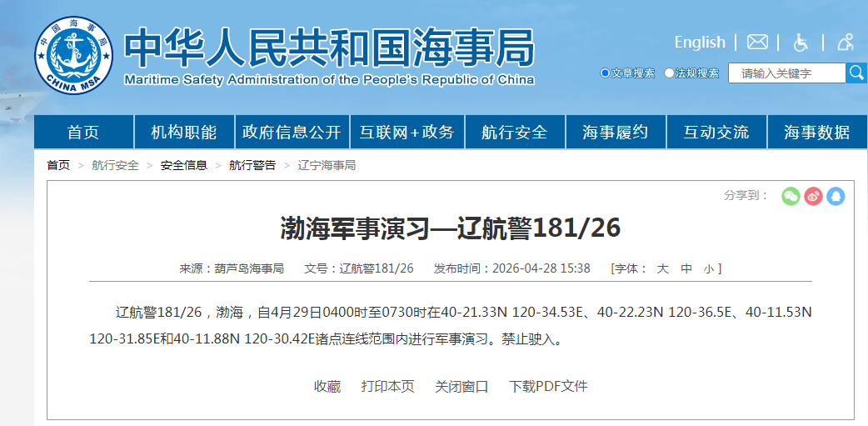Image resolution: width=868 pixels, height=426 pixels.
Task: Click the China MSA anchor logo
Action: pos(73,56)
